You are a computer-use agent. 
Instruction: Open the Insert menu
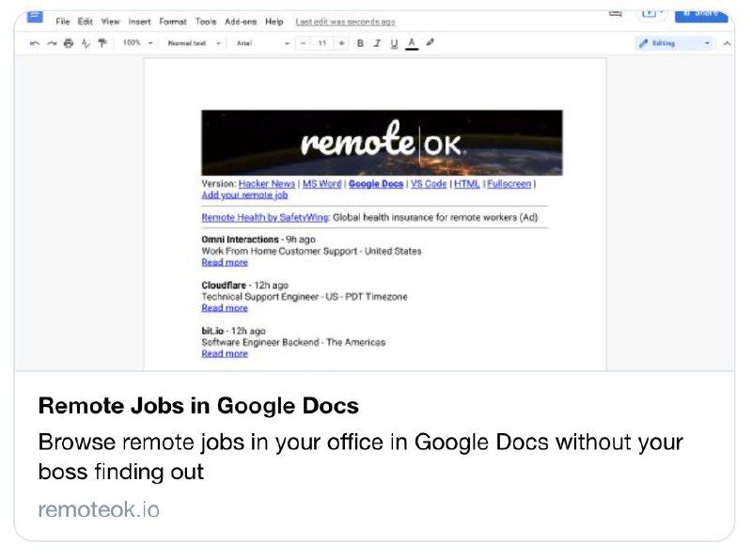pos(139,22)
